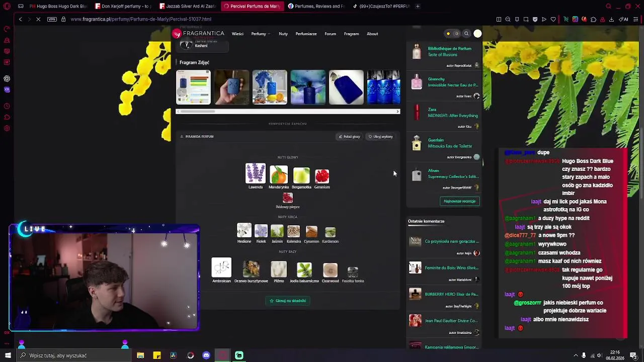This screenshot has width=644, height=362.
Task: Click the pin icon in address bar
Action: tap(517, 19)
